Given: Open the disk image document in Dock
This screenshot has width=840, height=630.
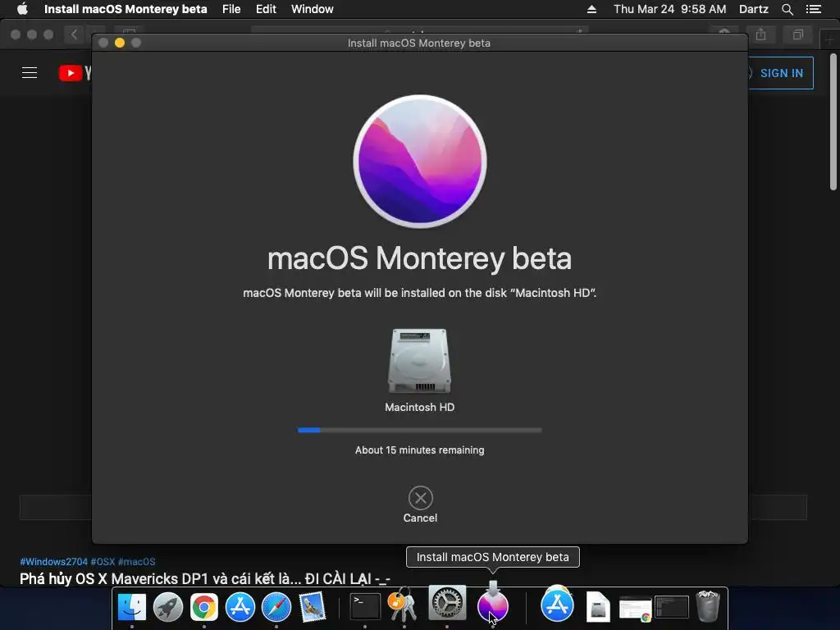Looking at the screenshot, I should click(x=598, y=606).
